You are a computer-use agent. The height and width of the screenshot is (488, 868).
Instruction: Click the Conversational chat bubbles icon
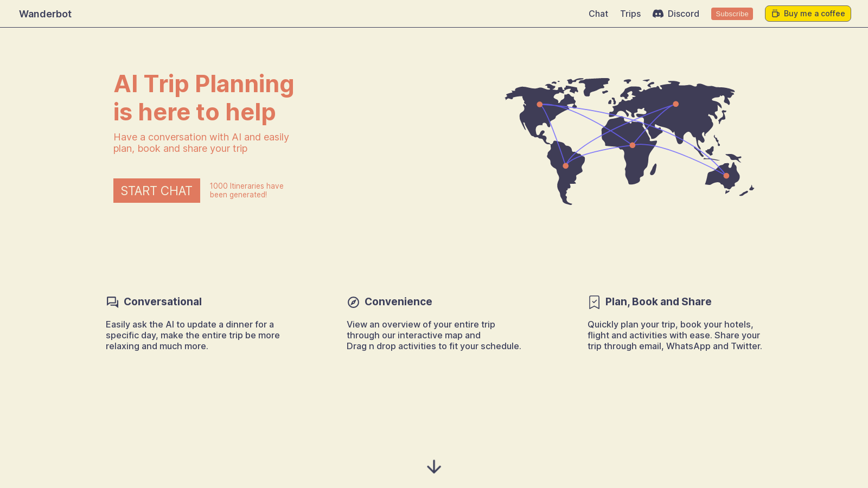pos(112,302)
